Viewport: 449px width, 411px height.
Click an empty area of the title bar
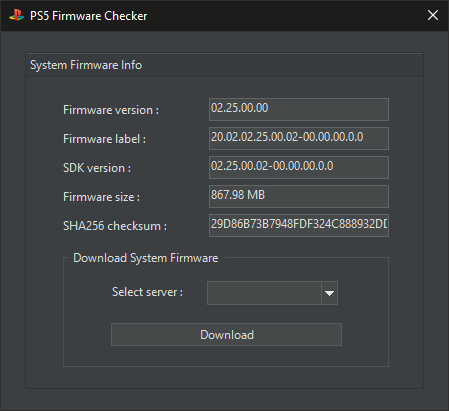click(x=283, y=15)
